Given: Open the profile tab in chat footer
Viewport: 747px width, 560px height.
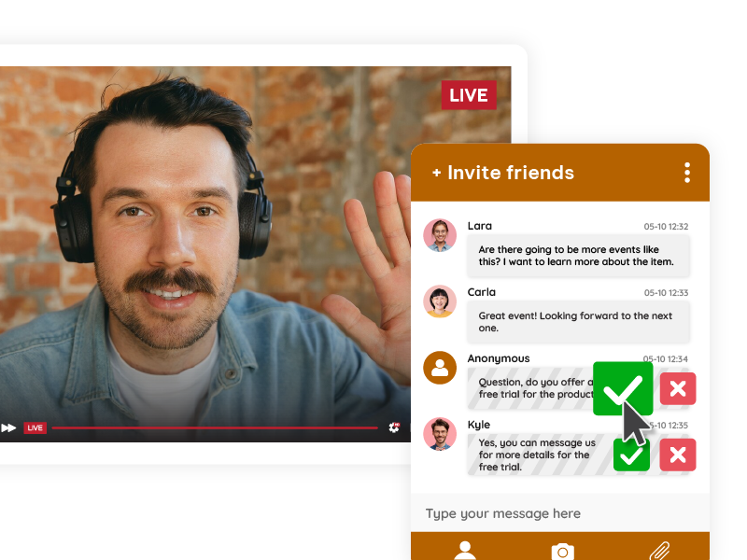Looking at the screenshot, I should 465,551.
